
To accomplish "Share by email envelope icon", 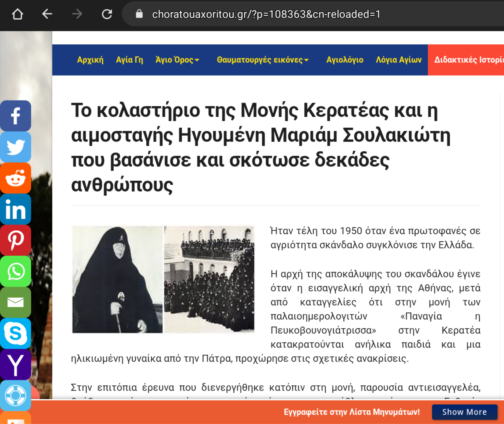I will [x=16, y=302].
